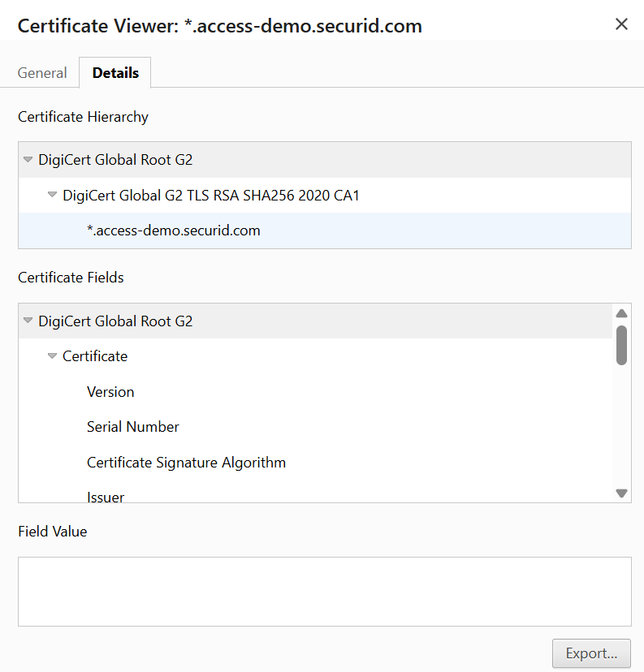Viewport: 644px width, 672px height.
Task: Select the Version field
Action: tap(316, 392)
